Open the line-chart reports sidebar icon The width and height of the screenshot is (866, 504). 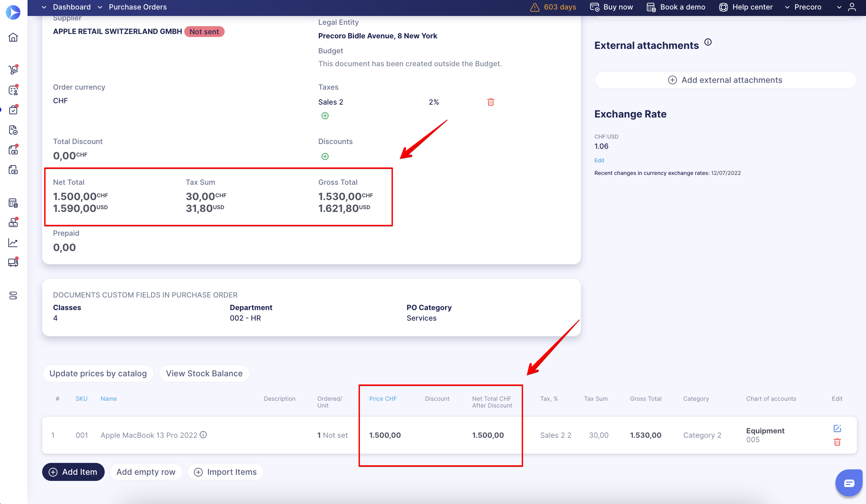click(13, 243)
